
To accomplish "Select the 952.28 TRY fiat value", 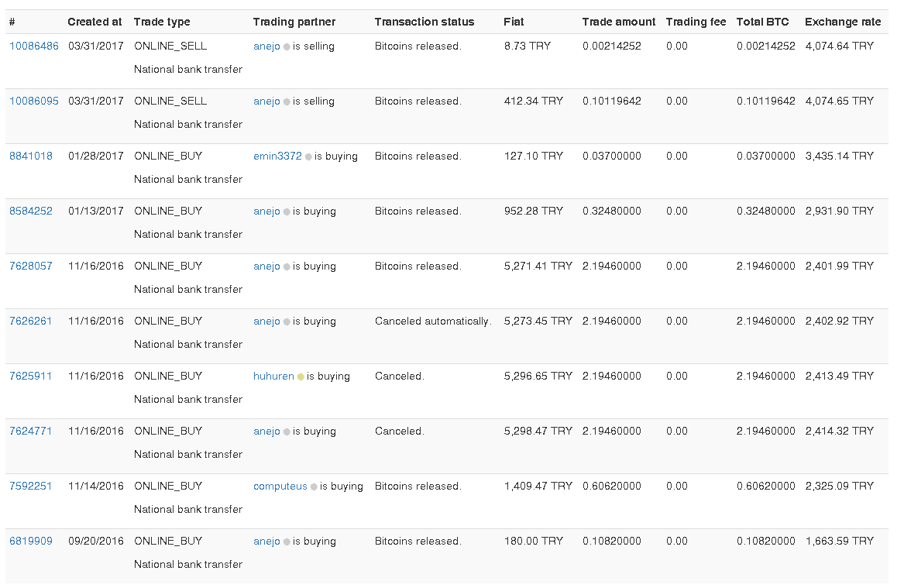I will (533, 211).
